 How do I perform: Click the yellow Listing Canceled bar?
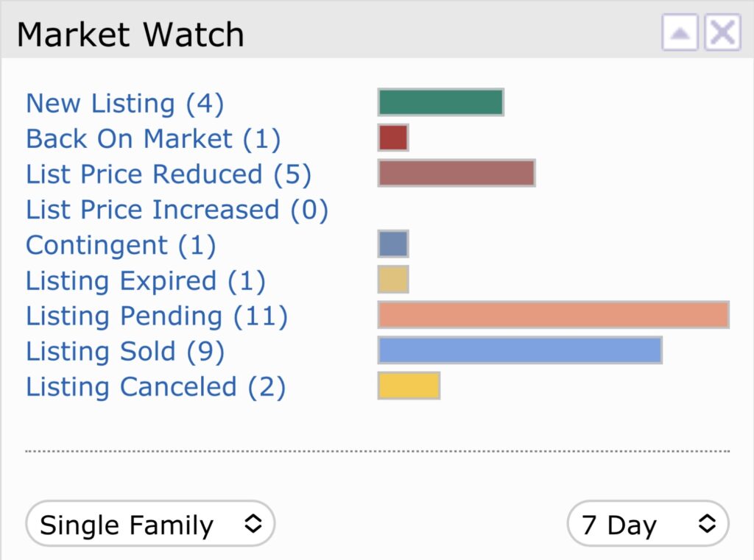(409, 386)
